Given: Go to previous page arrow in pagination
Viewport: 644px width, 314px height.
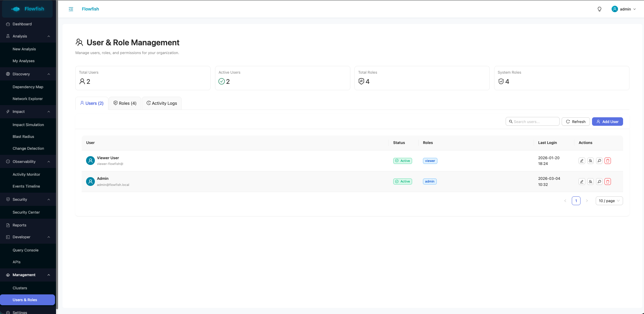Looking at the screenshot, I should pyautogui.click(x=565, y=201).
